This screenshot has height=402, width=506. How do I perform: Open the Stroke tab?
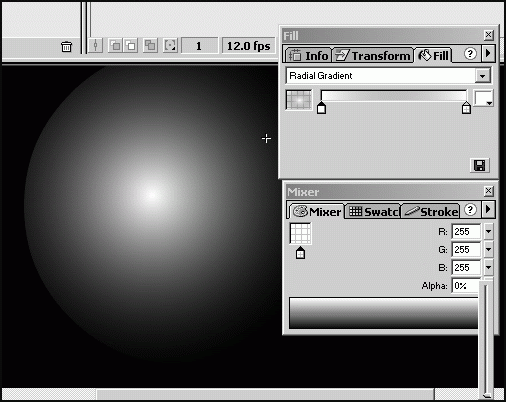pos(431,212)
